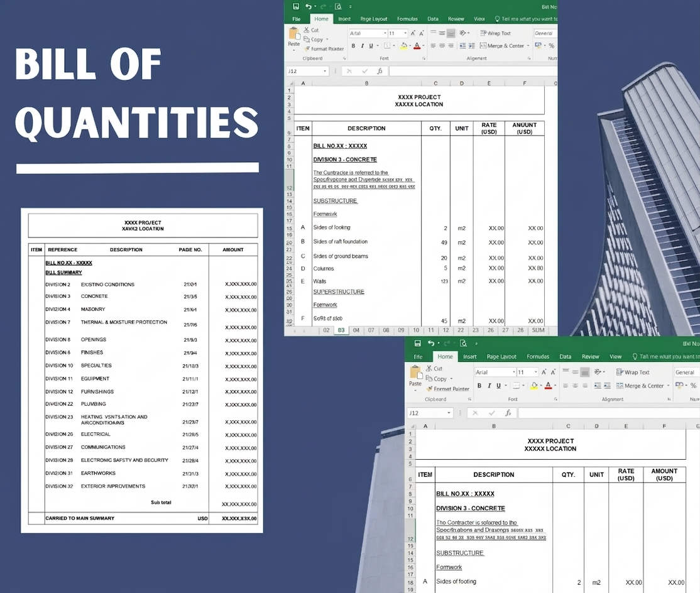Image resolution: width=700 pixels, height=593 pixels.
Task: Click yellow Fill Color bucket in bottom window
Action: tap(533, 386)
